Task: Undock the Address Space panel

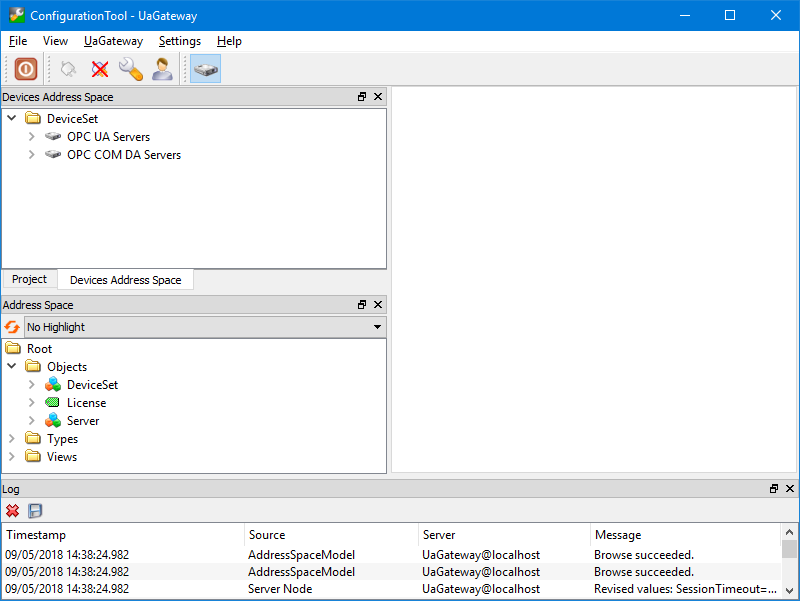Action: (x=361, y=304)
